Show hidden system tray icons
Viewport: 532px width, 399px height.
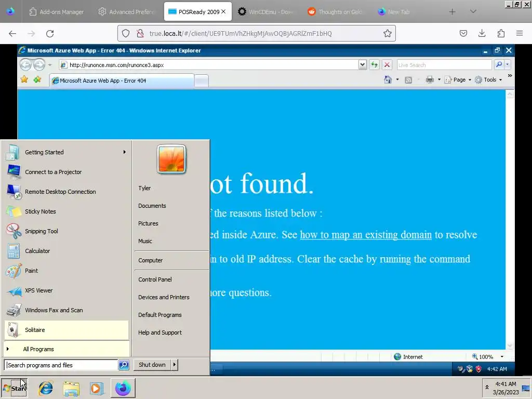point(487,388)
